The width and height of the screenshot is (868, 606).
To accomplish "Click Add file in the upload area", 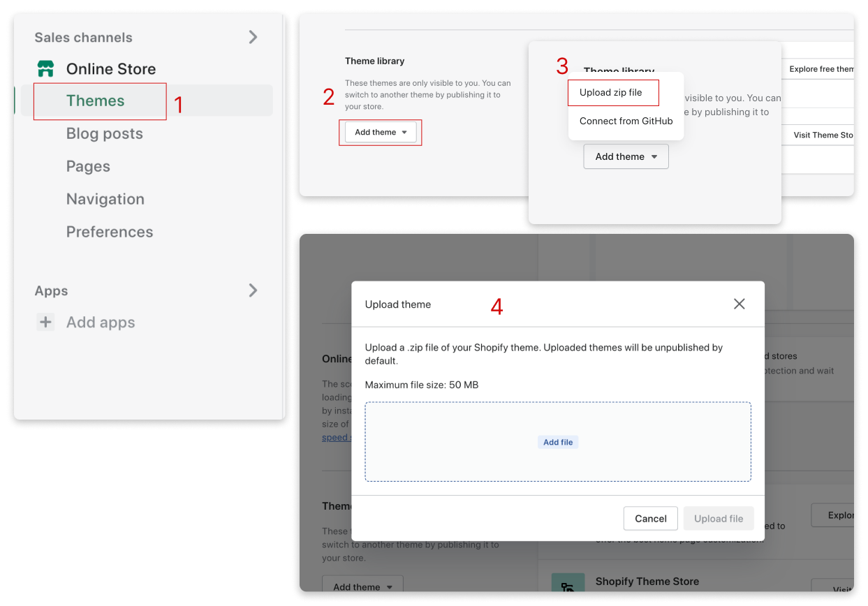I will [x=558, y=442].
